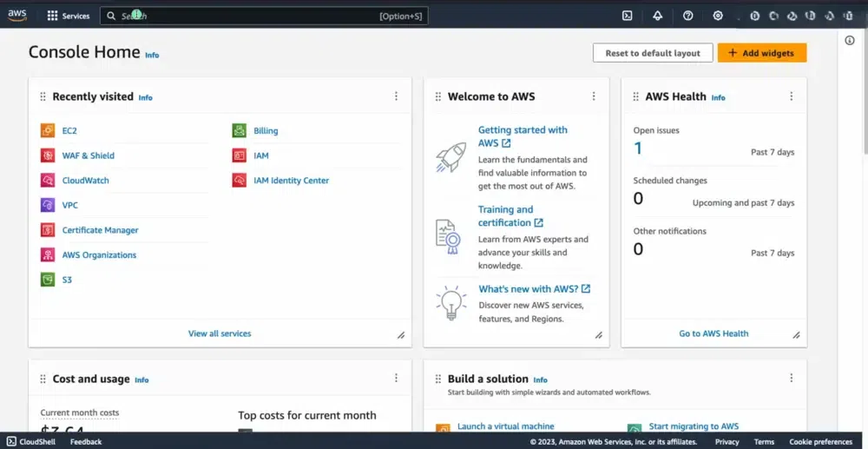Open the Services menu

click(x=68, y=16)
